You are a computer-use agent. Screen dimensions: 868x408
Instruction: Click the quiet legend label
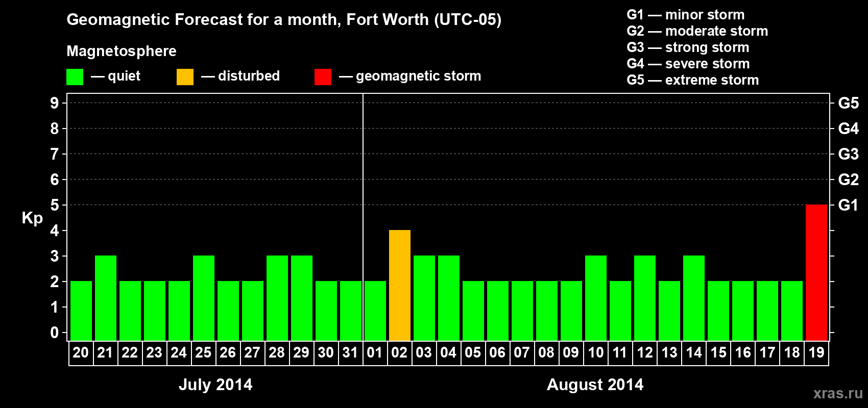pyautogui.click(x=124, y=76)
